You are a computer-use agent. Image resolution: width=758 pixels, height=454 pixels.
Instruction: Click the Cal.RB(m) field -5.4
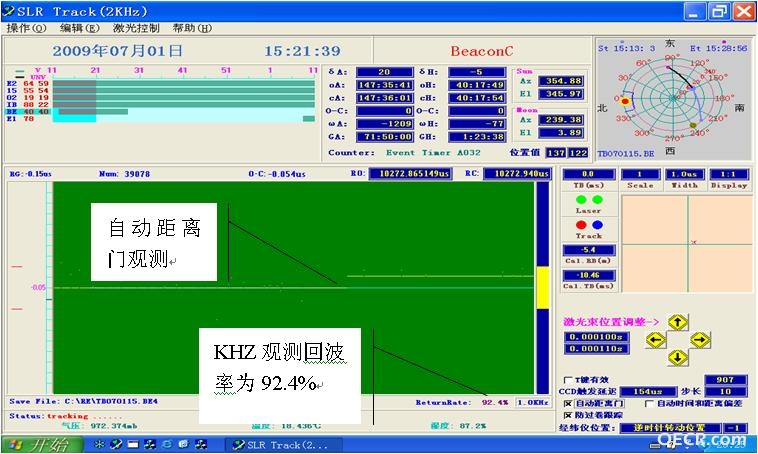(x=589, y=250)
